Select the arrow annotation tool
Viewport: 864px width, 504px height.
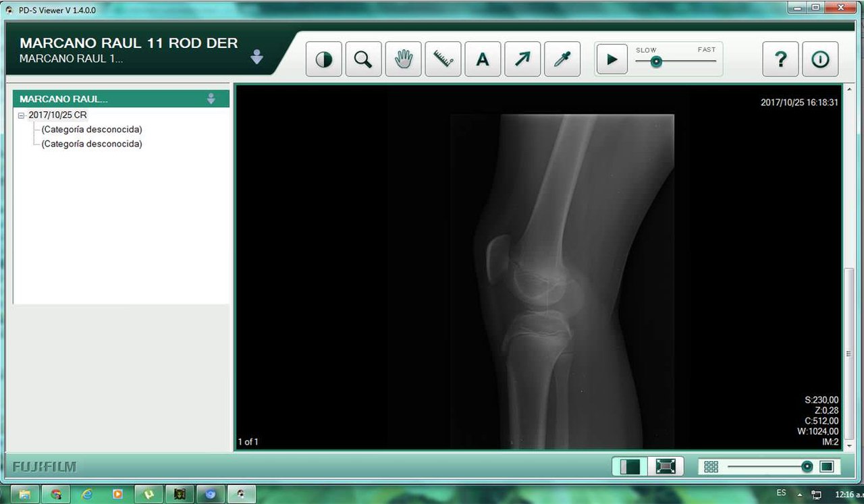522,59
